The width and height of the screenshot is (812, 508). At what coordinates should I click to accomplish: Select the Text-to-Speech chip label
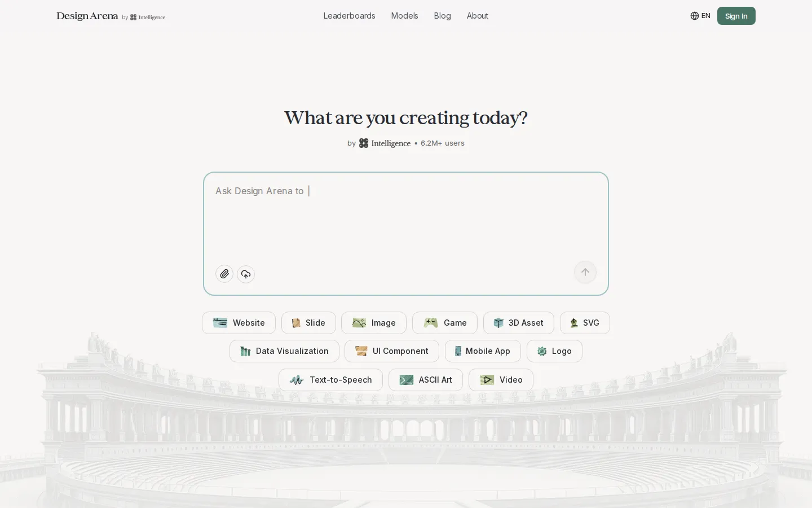(341, 380)
